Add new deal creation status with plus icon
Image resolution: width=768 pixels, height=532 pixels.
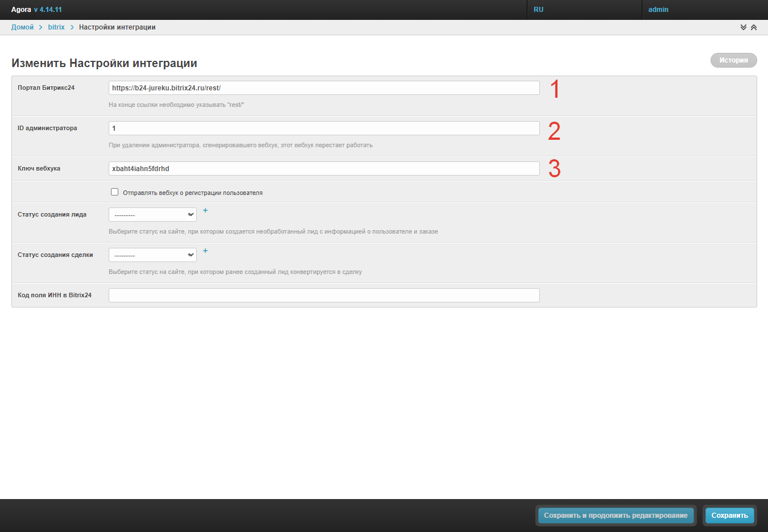(205, 251)
